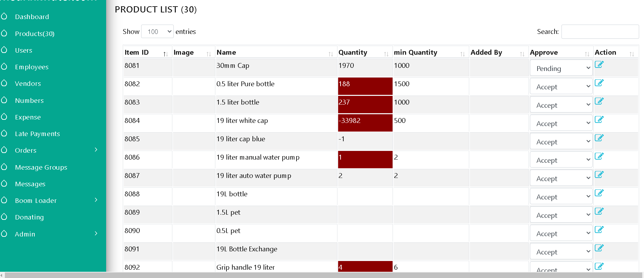Go to the Vendors page
This screenshot has height=278, width=644.
[28, 83]
